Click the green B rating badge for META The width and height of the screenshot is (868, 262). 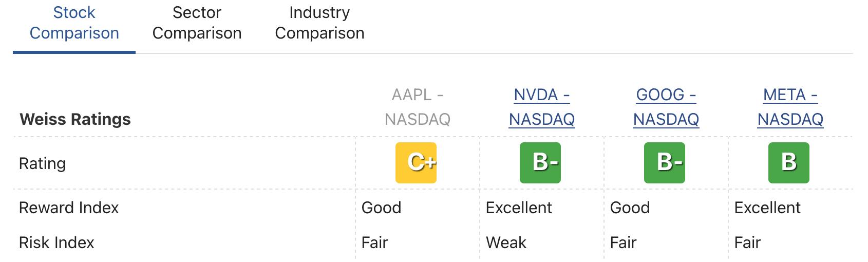point(789,163)
